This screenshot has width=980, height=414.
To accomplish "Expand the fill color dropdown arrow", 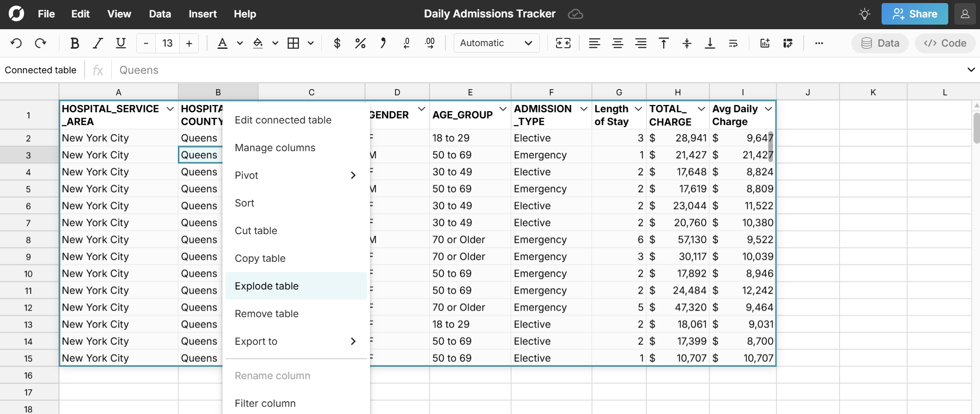I will (x=275, y=43).
